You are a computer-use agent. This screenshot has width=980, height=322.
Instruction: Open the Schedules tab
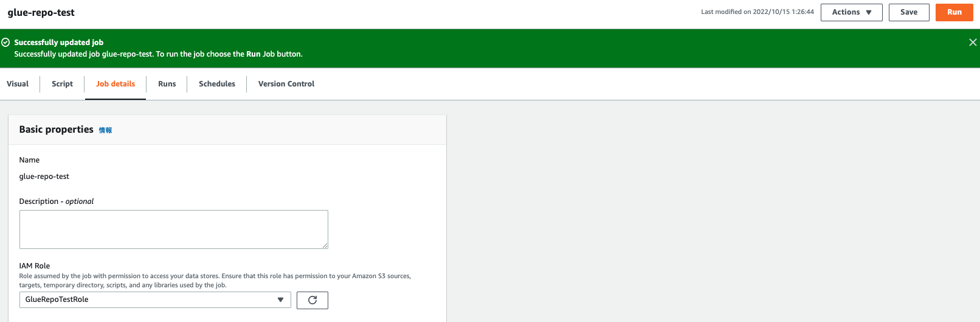(x=217, y=84)
